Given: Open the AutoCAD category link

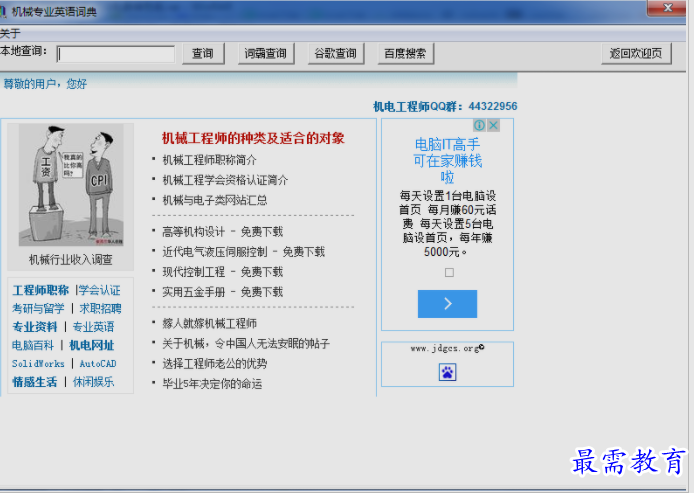Looking at the screenshot, I should (x=98, y=364).
